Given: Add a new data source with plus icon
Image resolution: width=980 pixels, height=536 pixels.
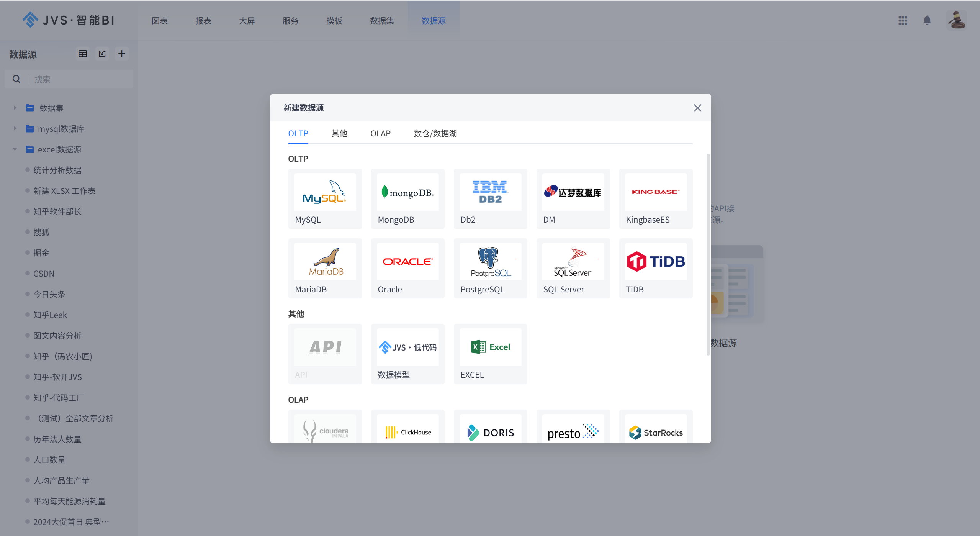Looking at the screenshot, I should (122, 54).
